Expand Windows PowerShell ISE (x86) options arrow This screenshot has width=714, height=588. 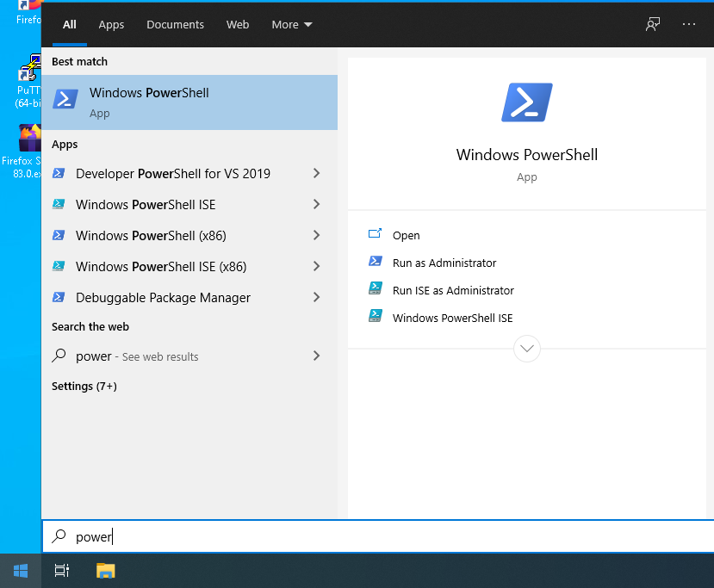316,266
